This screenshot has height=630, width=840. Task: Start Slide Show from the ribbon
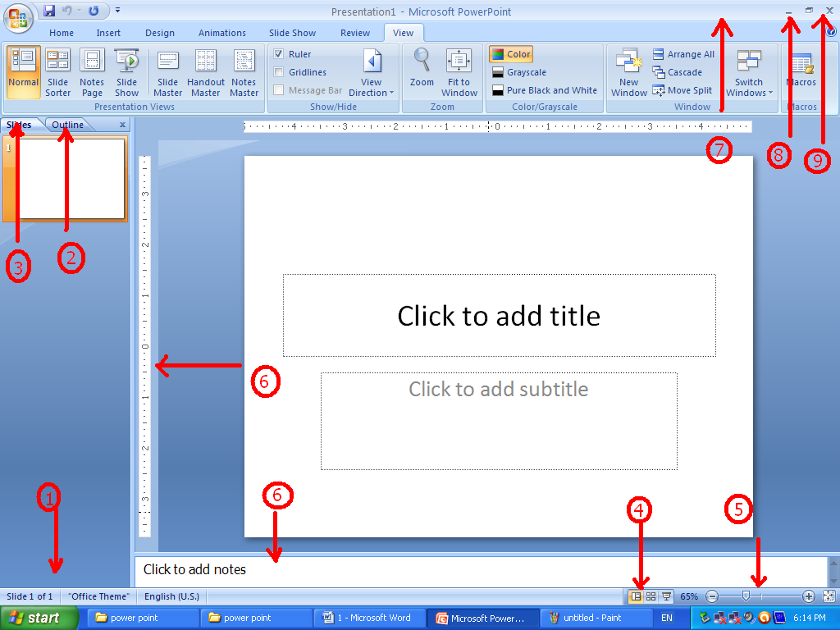tap(127, 72)
